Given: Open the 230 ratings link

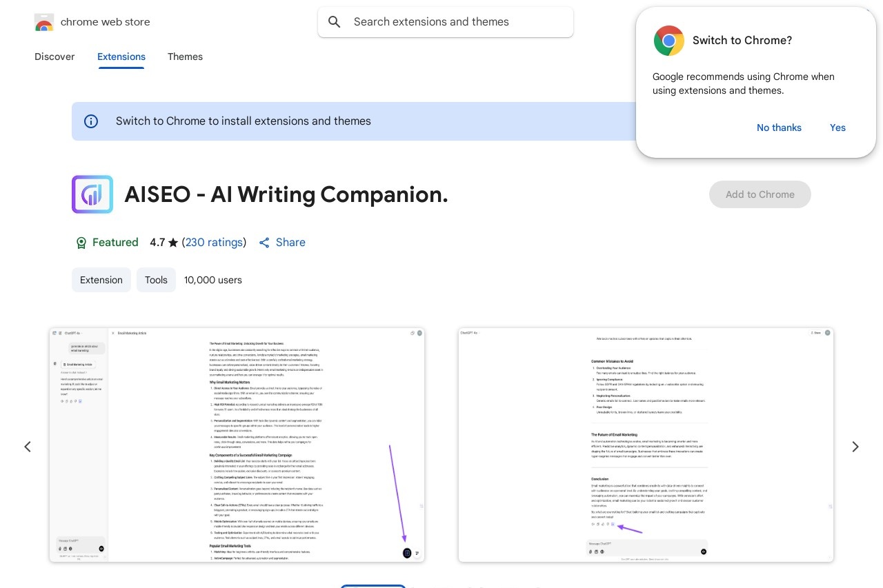Looking at the screenshot, I should click(x=214, y=243).
